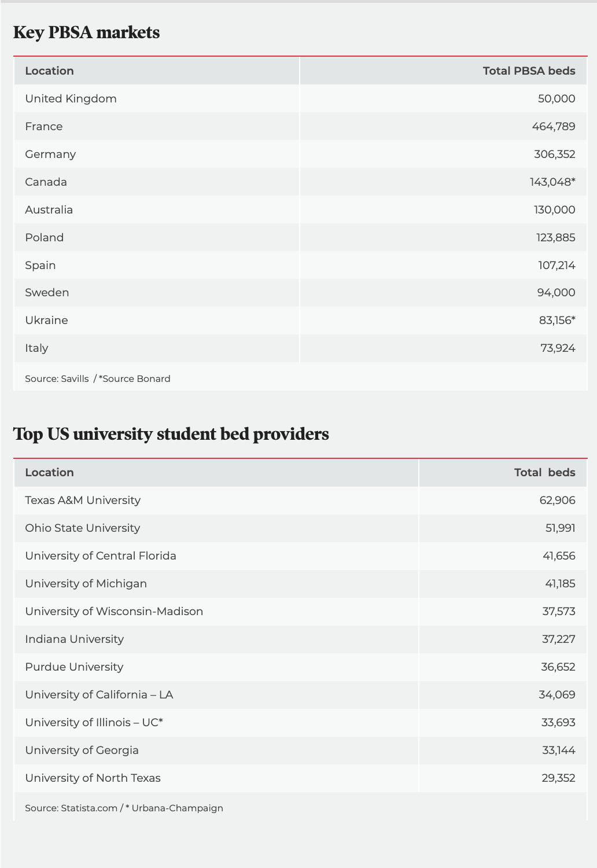Screen dimensions: 597x868
Task: Click University of Illinois – UC* entry
Action: coord(94,723)
